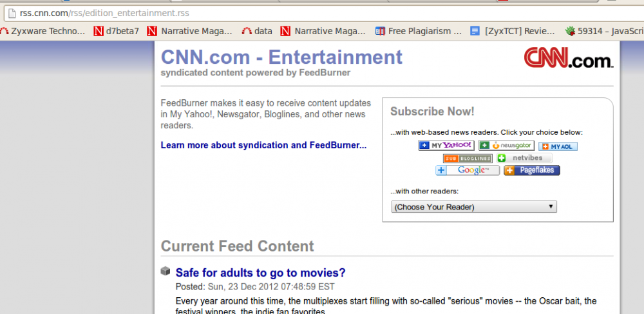Subscribe with the Pageflakes button
Image resolution: width=644 pixels, height=314 pixels.
pos(532,170)
